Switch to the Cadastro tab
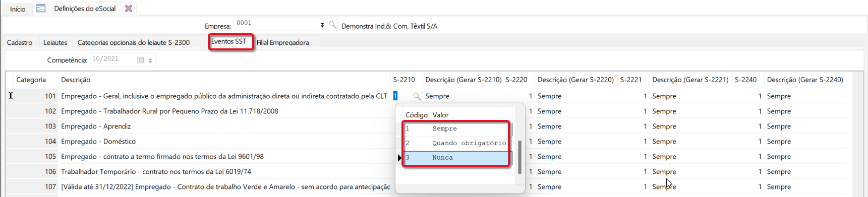 pos(20,42)
